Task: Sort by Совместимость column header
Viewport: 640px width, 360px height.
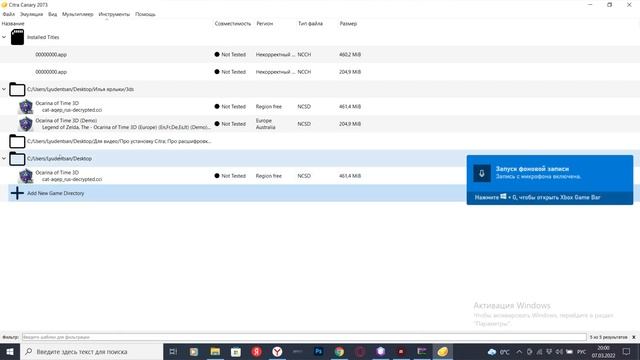Action: tap(233, 24)
